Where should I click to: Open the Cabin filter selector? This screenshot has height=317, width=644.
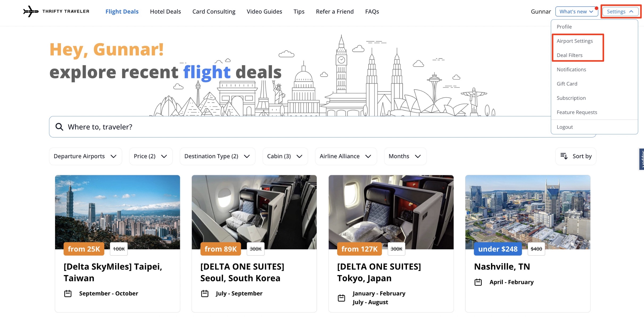[285, 156]
